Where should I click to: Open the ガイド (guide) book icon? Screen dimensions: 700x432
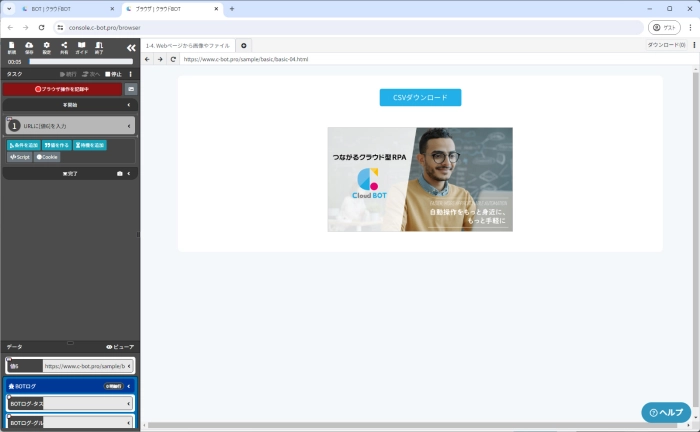coord(81,47)
